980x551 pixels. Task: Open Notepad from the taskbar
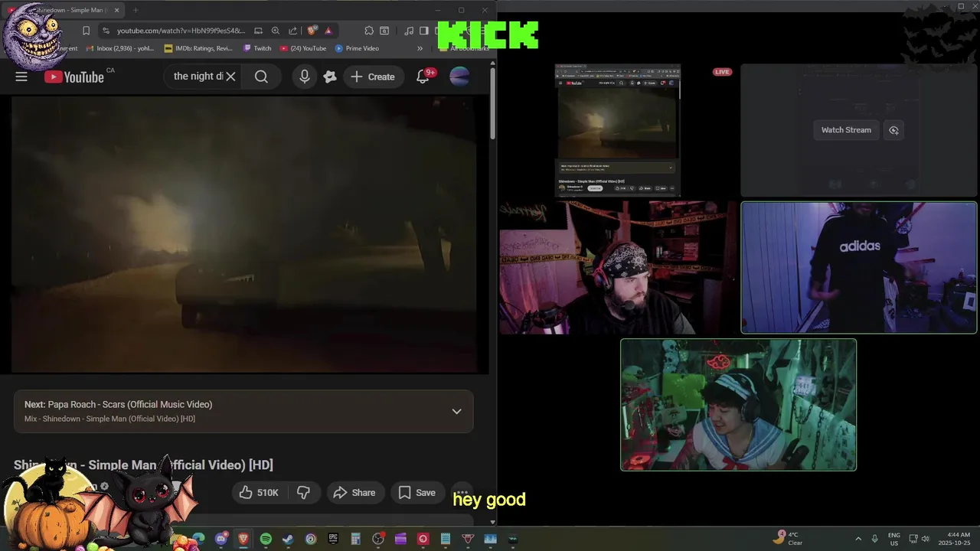click(x=446, y=539)
